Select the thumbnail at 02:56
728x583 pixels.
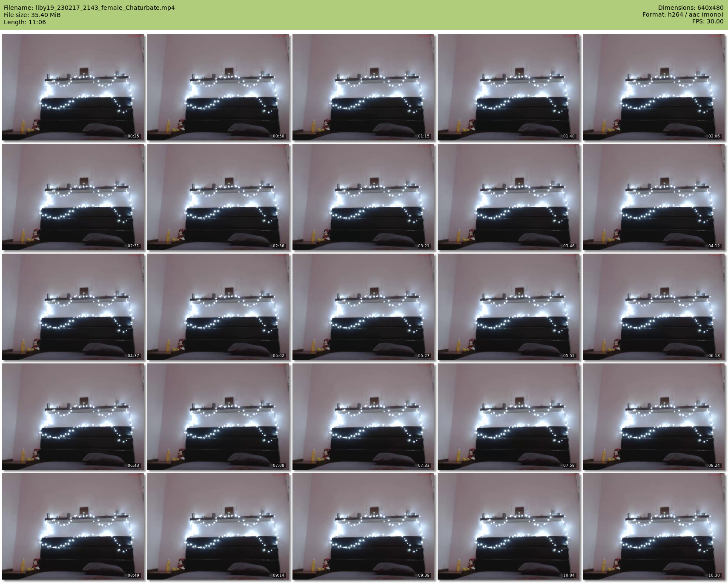[218, 197]
